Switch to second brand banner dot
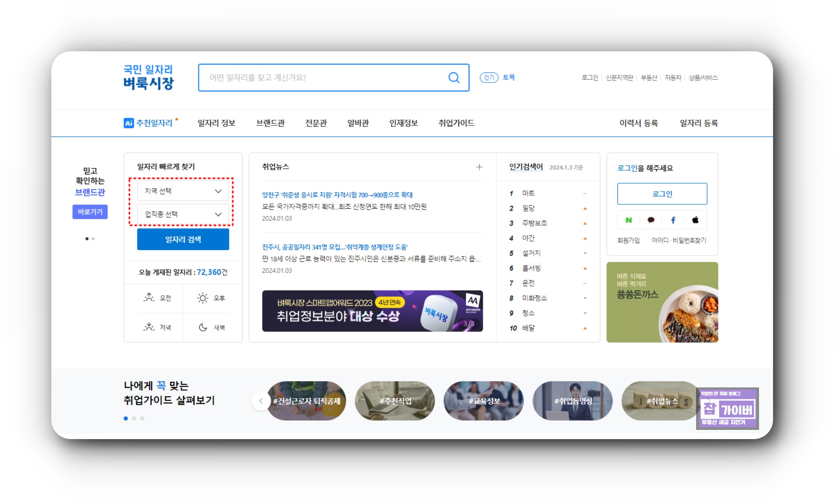 (93, 239)
